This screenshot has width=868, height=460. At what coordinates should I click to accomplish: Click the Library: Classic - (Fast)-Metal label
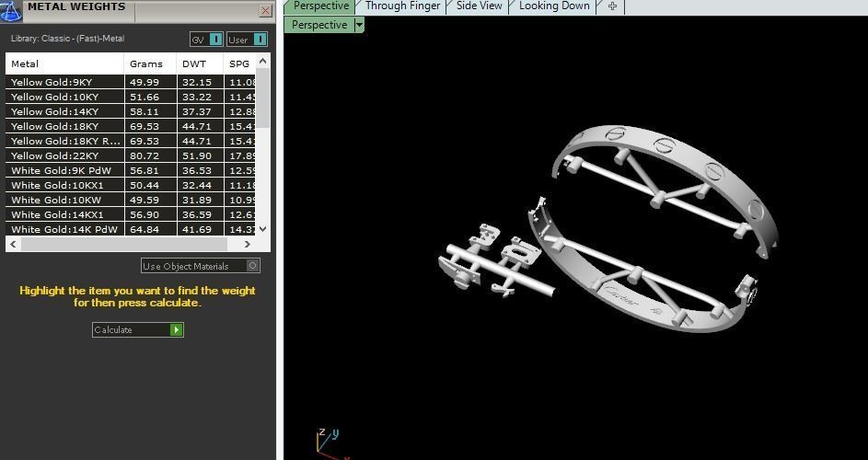pos(67,39)
